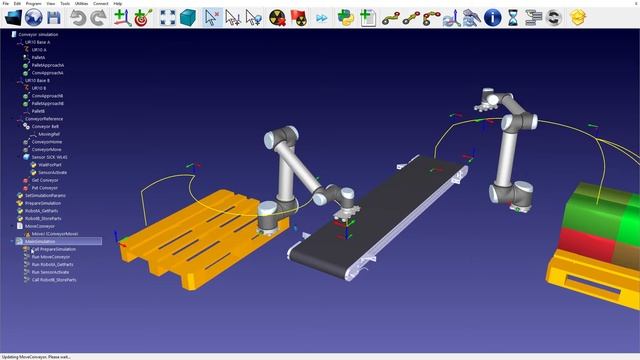
Task: Save the station using the floppy disk icon
Action: click(54, 18)
